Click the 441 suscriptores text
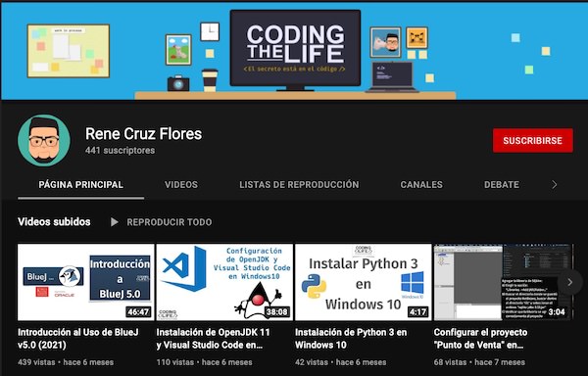 [x=120, y=151]
